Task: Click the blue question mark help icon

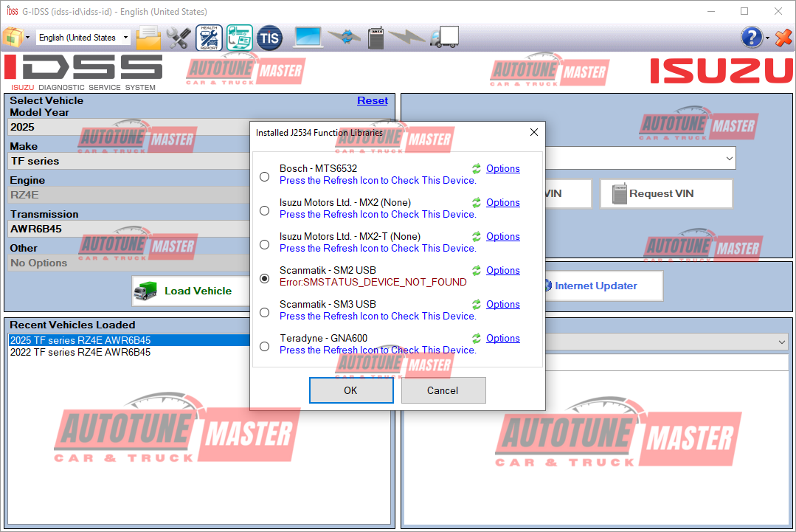Action: pos(751,37)
